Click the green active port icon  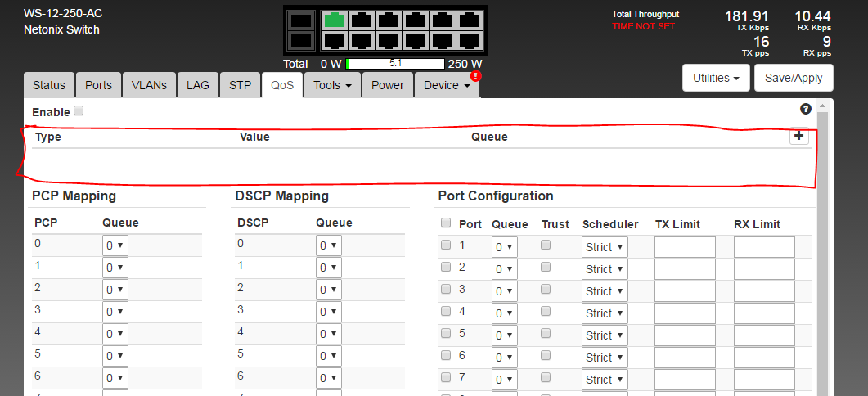(334, 20)
